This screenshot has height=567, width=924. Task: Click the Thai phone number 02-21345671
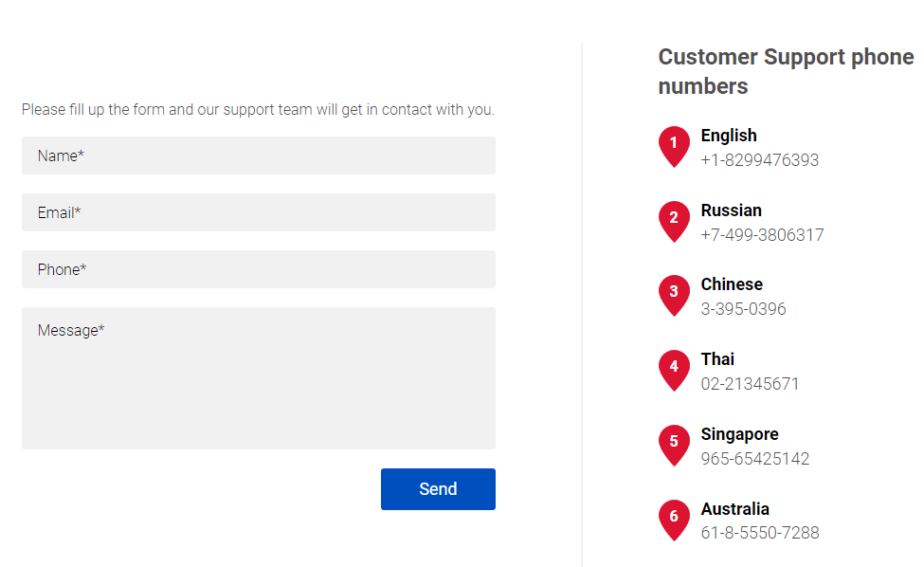[750, 384]
